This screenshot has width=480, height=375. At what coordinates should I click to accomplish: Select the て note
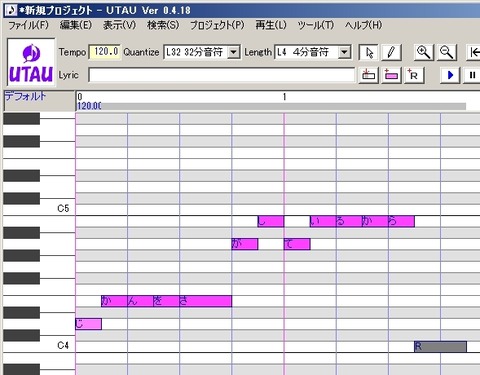pos(297,244)
